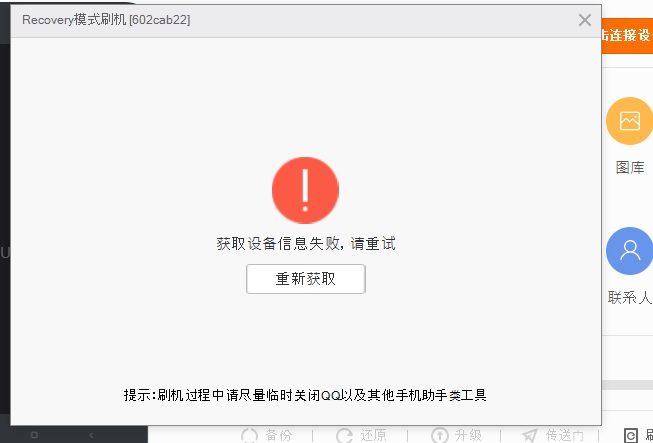
Task: Click the orange 连接设备 button
Action: [627, 36]
